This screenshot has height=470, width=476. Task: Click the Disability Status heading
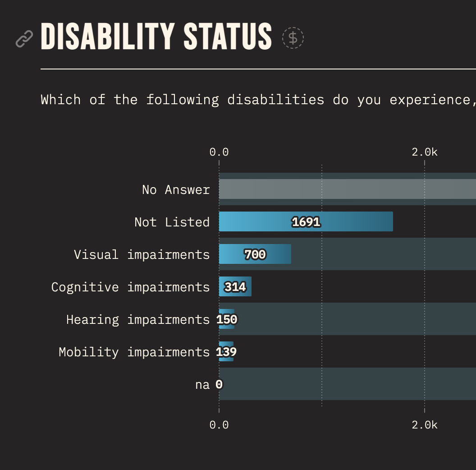(156, 37)
